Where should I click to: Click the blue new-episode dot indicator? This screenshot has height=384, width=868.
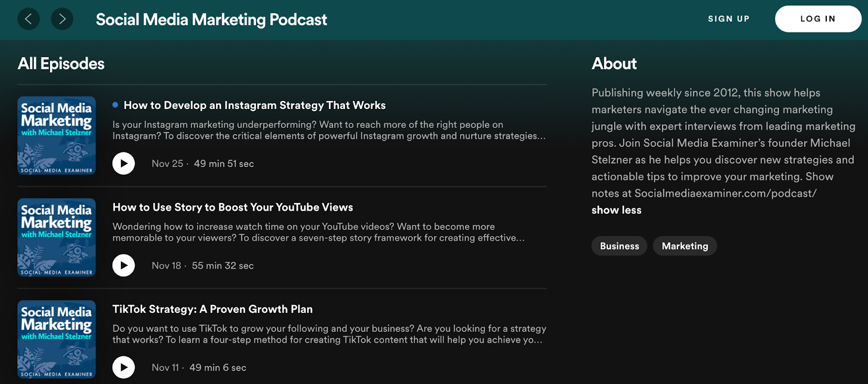click(x=115, y=105)
